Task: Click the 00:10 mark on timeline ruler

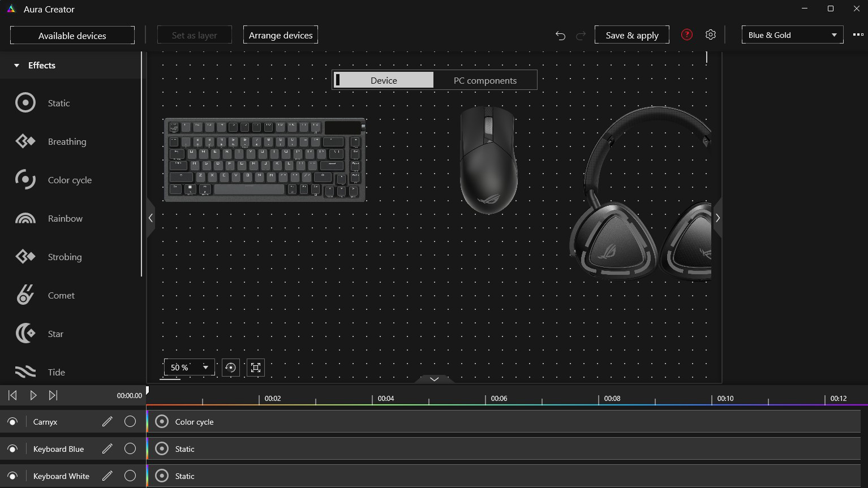Action: pyautogui.click(x=725, y=399)
